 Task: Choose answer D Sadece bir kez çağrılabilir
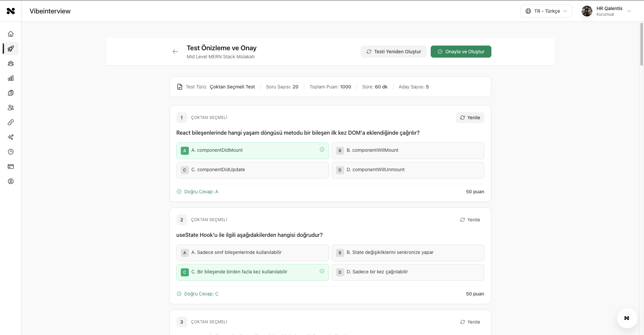click(x=408, y=272)
